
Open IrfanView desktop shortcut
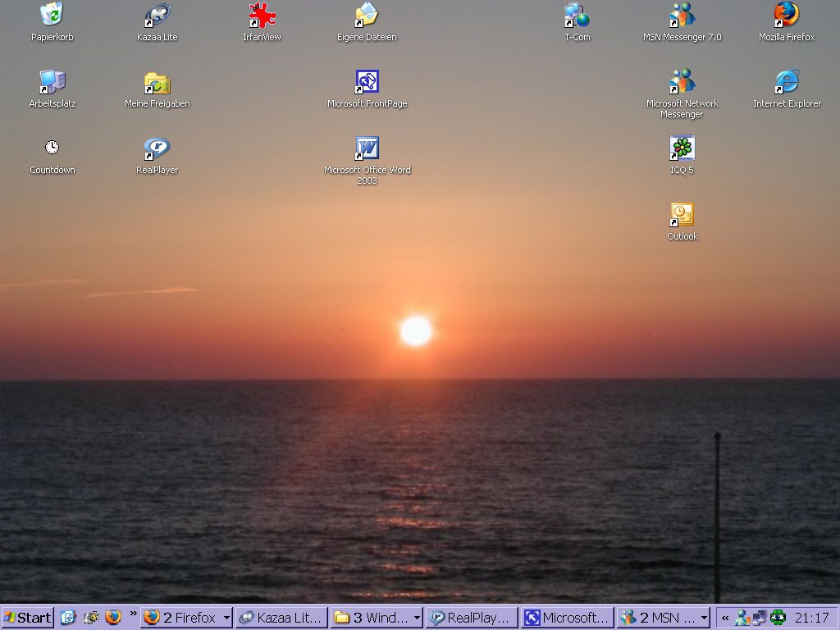point(262,15)
